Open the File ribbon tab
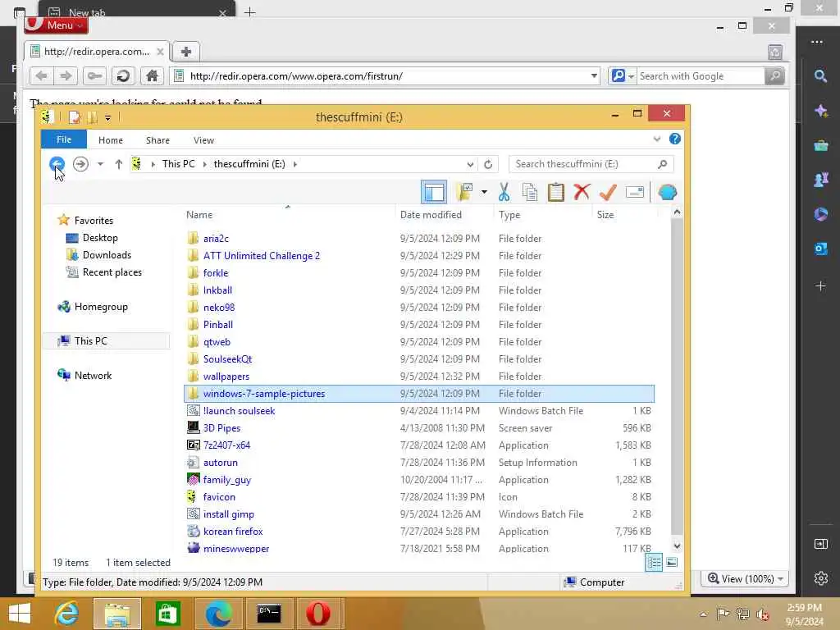This screenshot has width=840, height=630. click(x=64, y=139)
